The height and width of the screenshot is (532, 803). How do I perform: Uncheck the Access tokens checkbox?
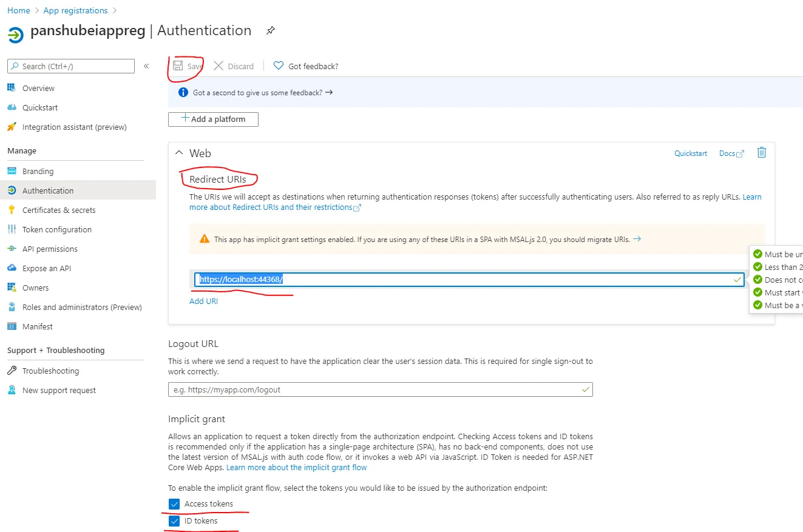174,504
